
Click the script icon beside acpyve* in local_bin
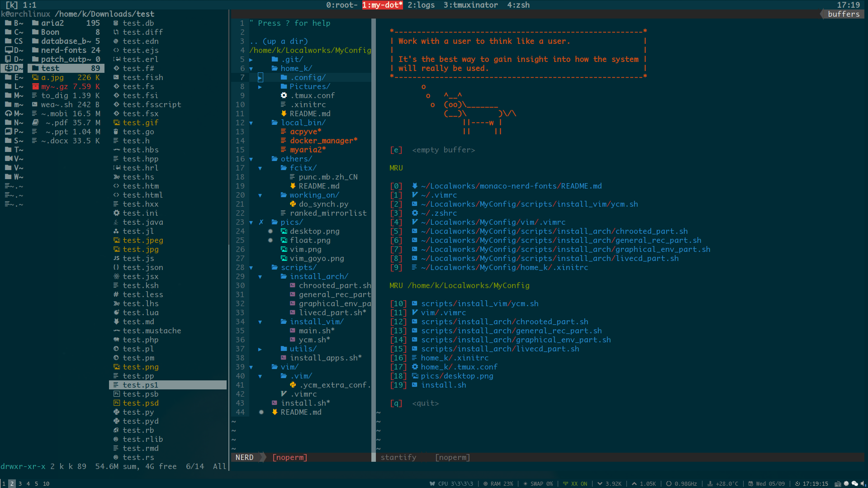click(x=284, y=132)
